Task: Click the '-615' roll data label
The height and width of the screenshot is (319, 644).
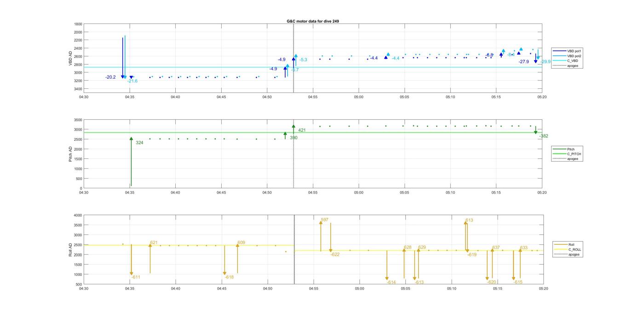Action: (x=518, y=282)
